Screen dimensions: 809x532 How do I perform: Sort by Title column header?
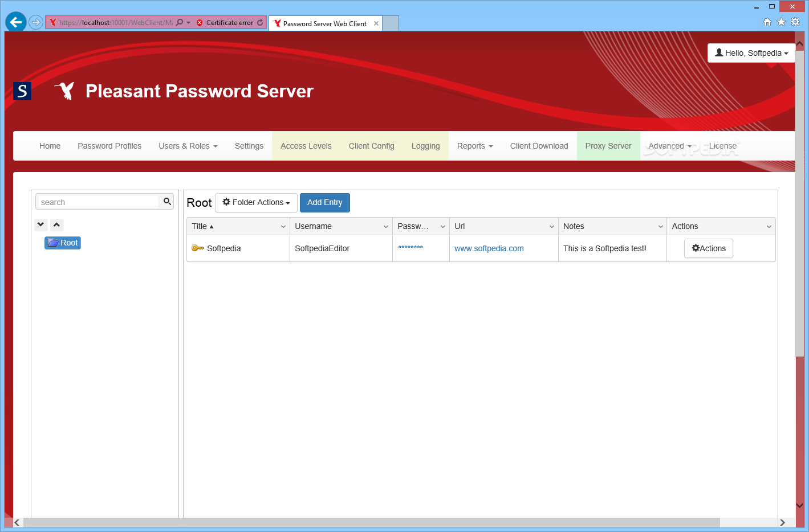202,226
